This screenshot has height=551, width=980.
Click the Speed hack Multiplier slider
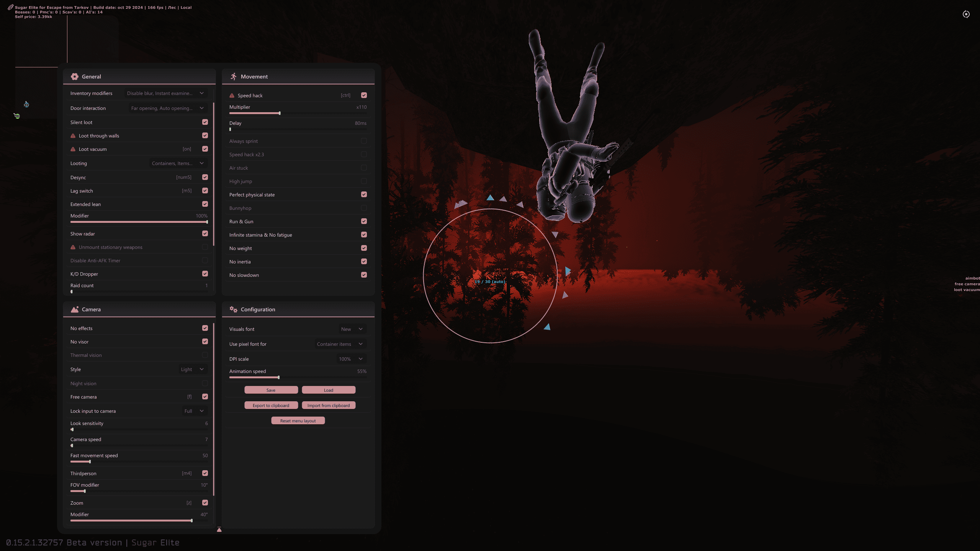(x=280, y=113)
